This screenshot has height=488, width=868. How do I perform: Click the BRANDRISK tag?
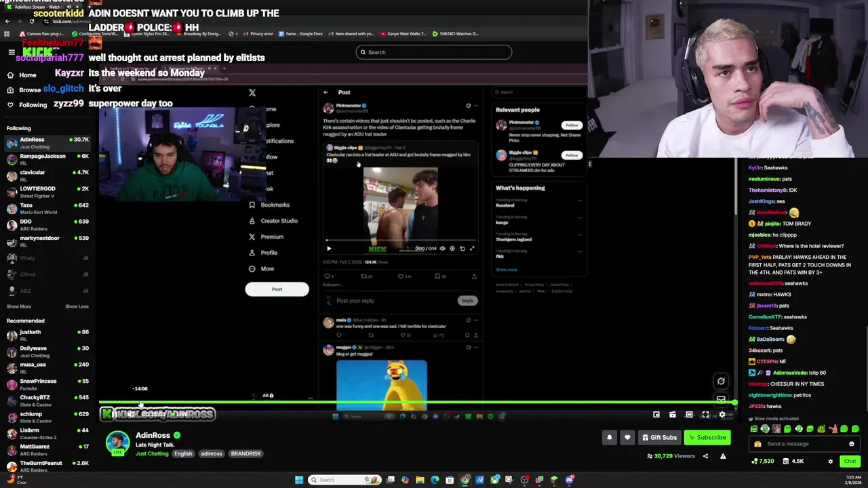click(x=245, y=453)
